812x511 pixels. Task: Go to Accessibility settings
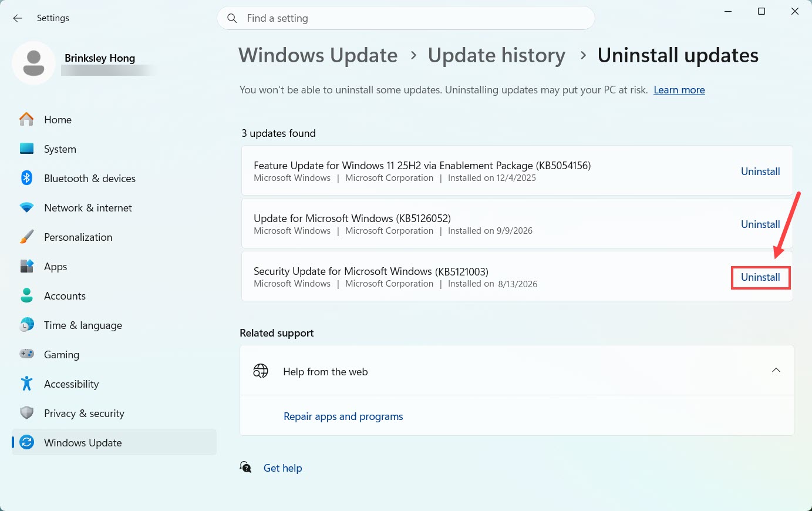(114, 384)
